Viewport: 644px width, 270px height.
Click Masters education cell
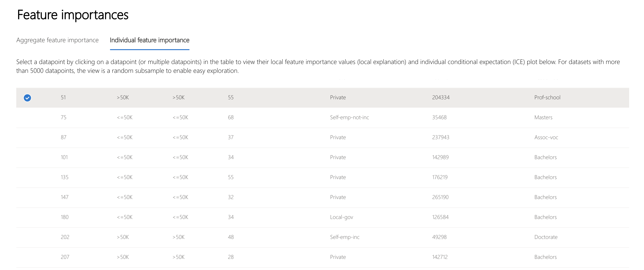pos(543,117)
